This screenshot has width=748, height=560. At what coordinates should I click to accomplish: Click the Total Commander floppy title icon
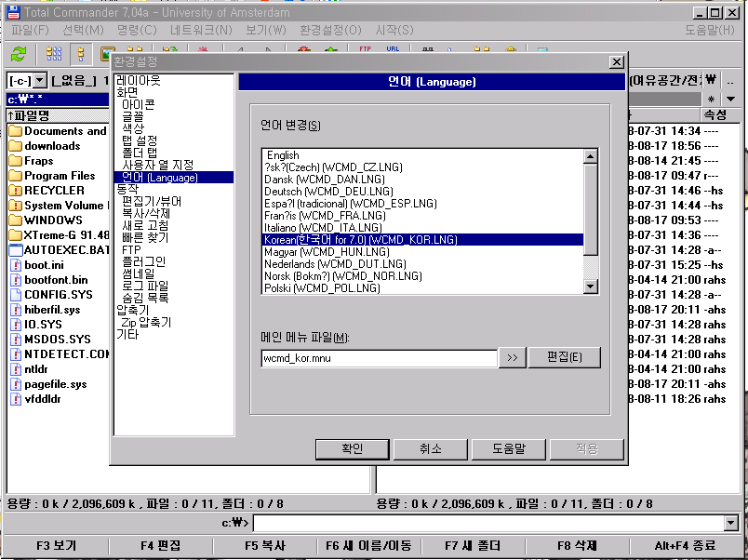click(x=13, y=12)
